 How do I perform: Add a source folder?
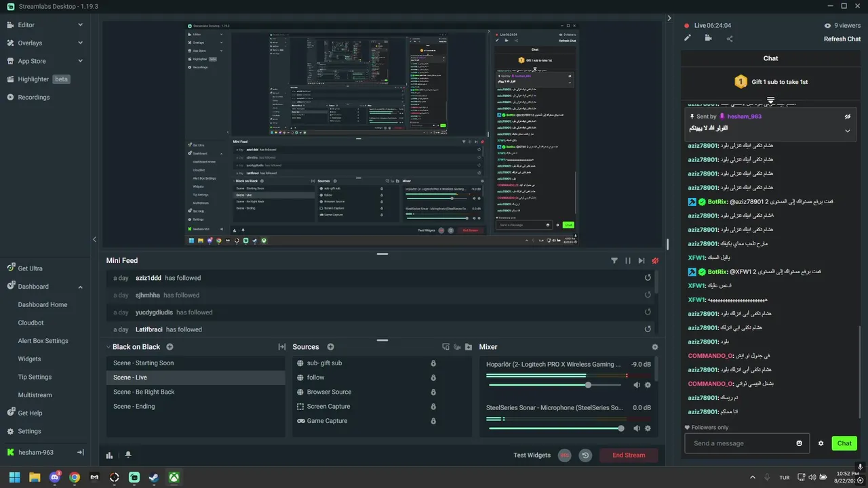pos(468,347)
